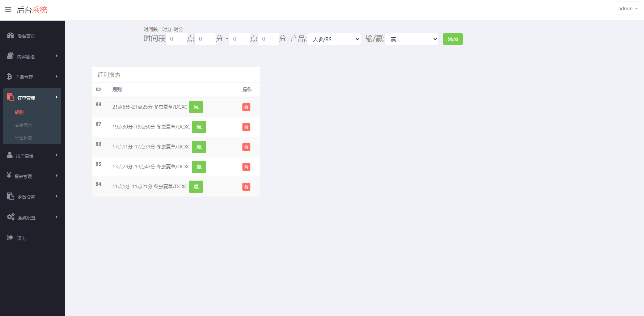Focus the first start-hour input field

pos(176,39)
